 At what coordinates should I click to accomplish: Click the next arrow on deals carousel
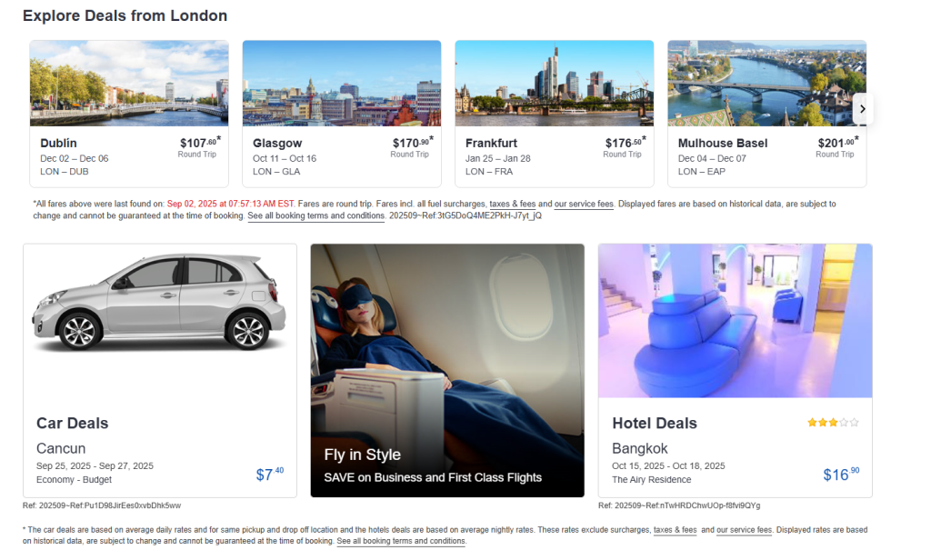click(862, 109)
